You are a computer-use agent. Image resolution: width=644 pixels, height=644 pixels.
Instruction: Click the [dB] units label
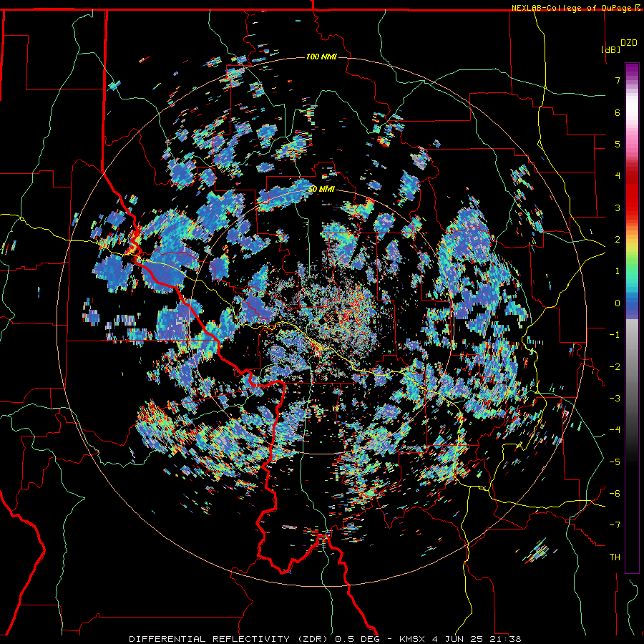610,49
